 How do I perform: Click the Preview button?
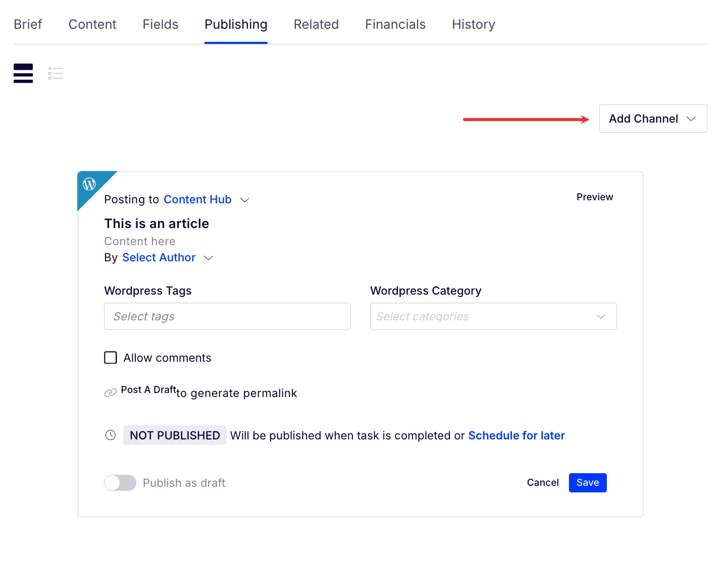pyautogui.click(x=595, y=197)
